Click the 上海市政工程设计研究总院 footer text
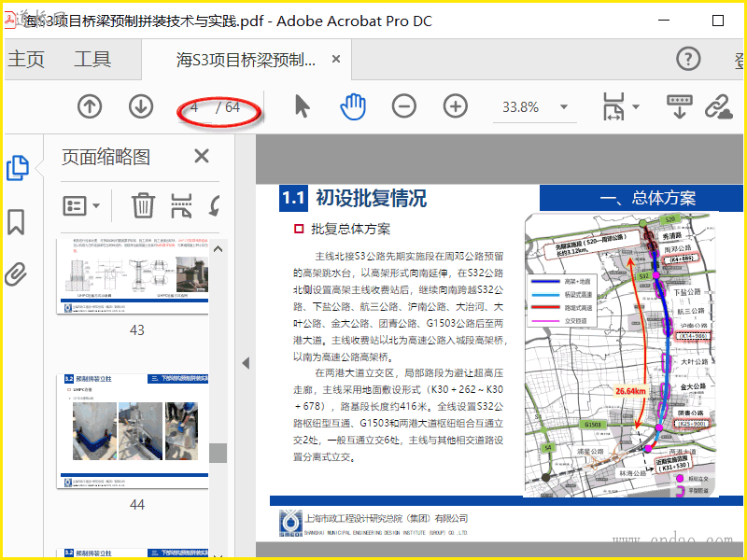This screenshot has height=560, width=747. point(387,519)
